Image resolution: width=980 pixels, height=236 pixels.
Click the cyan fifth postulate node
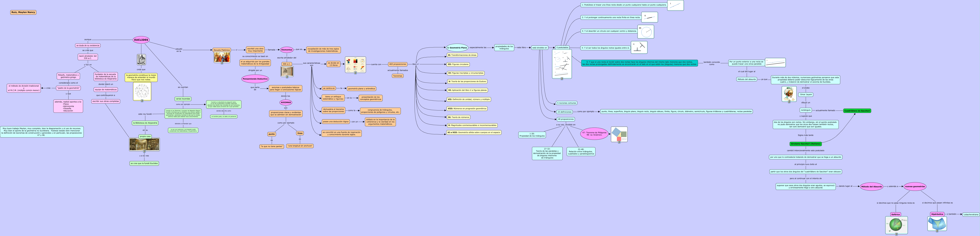(639, 63)
